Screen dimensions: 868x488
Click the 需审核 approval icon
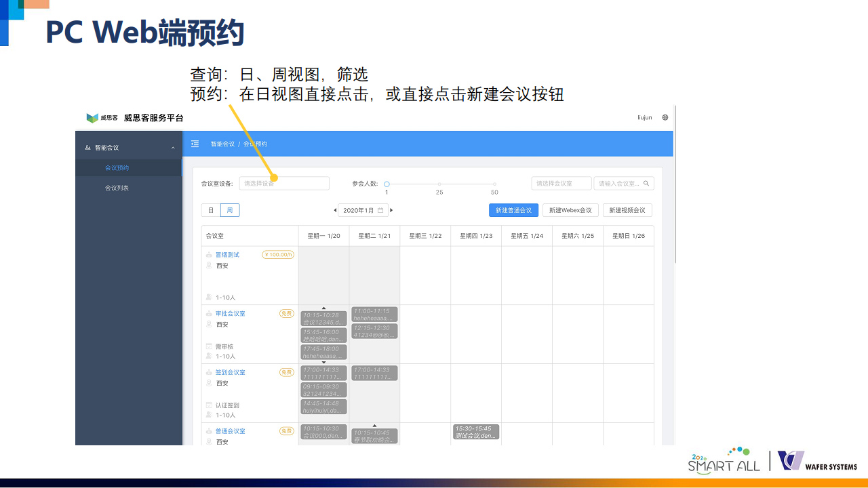tap(209, 346)
